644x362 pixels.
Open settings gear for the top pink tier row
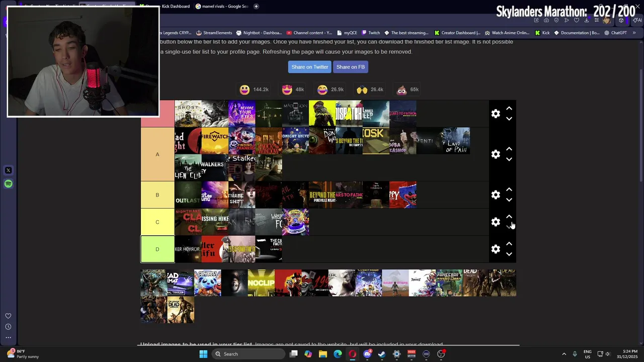tap(496, 114)
